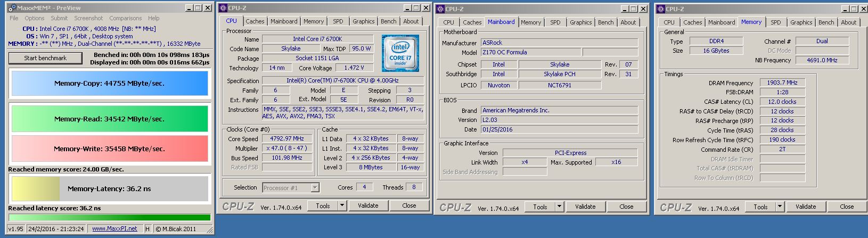Image resolution: width=868 pixels, height=238 pixels.
Task: Open the Comparisons menu in MaxxMEM
Action: pos(126,18)
